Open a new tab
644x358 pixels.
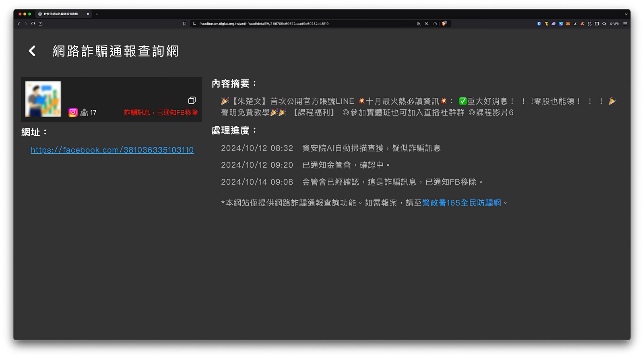[x=97, y=14]
